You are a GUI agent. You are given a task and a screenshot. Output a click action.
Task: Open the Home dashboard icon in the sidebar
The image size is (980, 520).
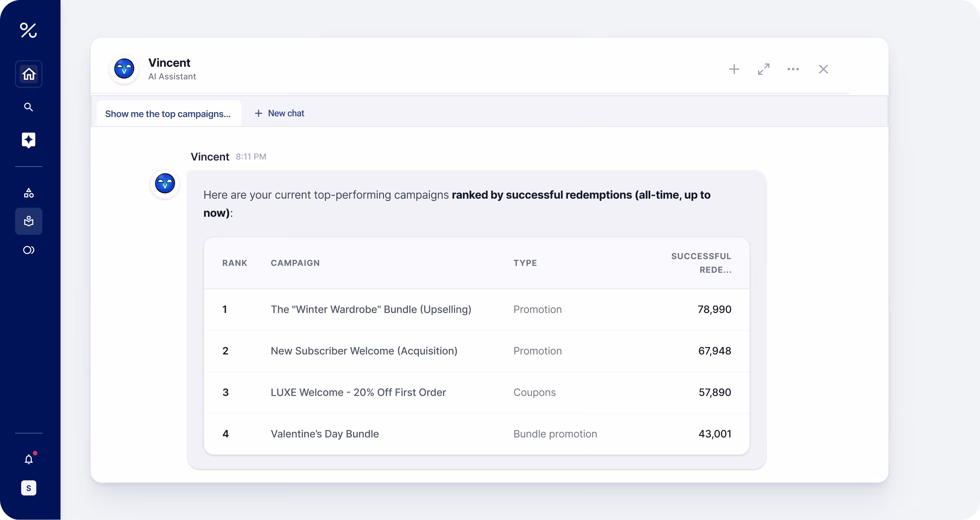28,74
